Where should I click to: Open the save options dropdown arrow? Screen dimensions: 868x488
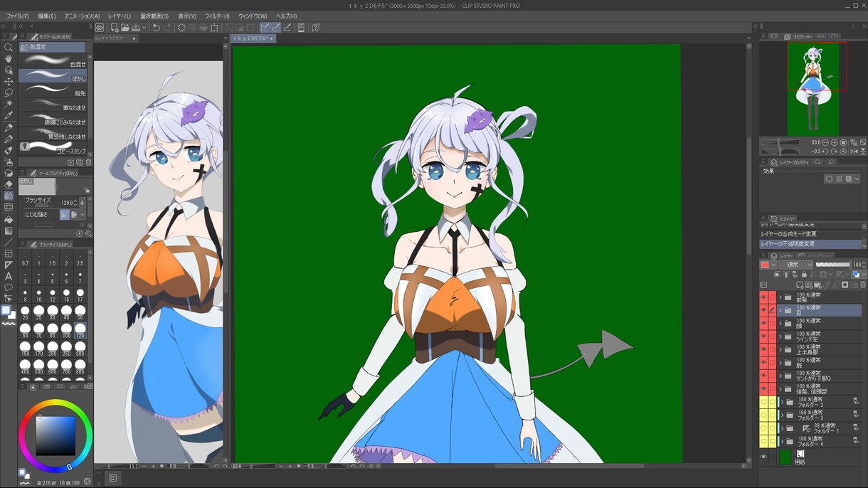point(144,28)
